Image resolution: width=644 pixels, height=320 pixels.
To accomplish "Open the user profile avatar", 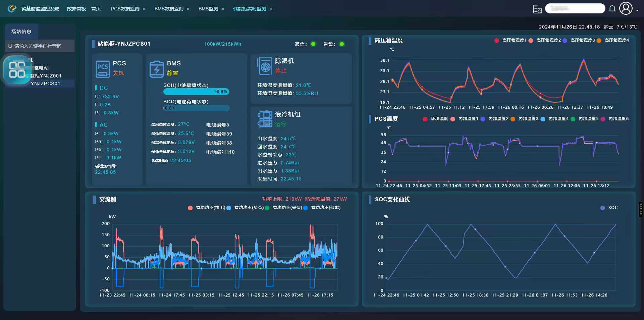I will (x=626, y=8).
